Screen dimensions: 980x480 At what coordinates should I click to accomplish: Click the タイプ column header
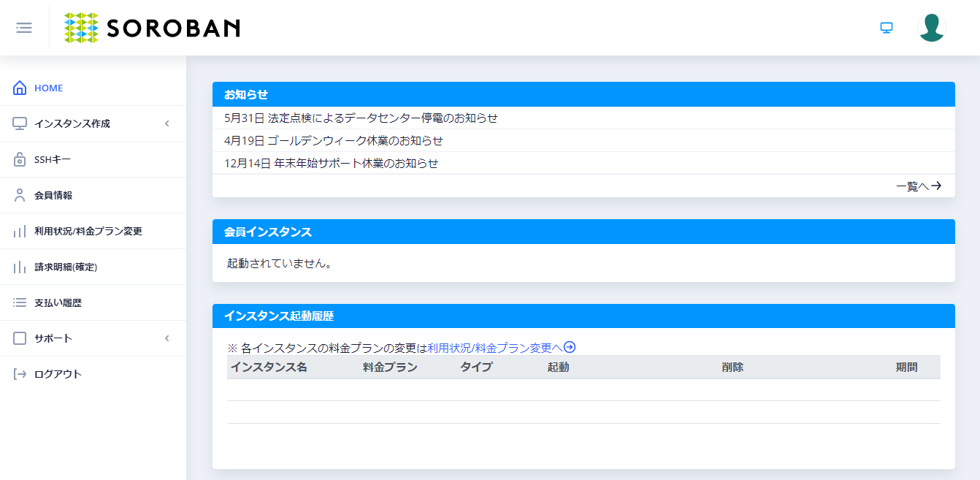[476, 367]
